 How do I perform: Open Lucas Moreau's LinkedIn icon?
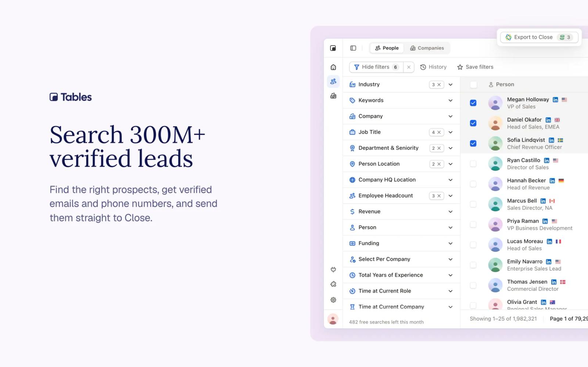(549, 241)
